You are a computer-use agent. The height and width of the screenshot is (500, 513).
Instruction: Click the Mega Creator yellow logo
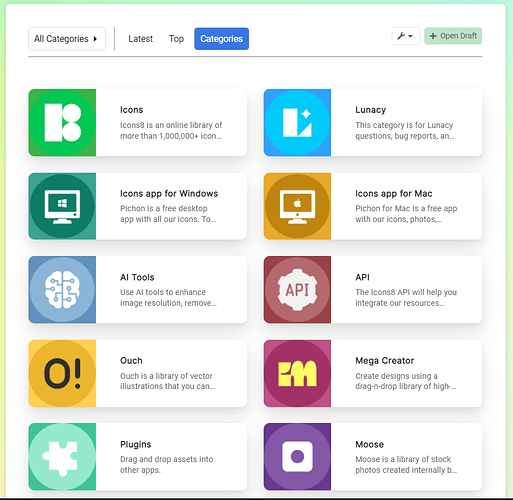(x=297, y=373)
